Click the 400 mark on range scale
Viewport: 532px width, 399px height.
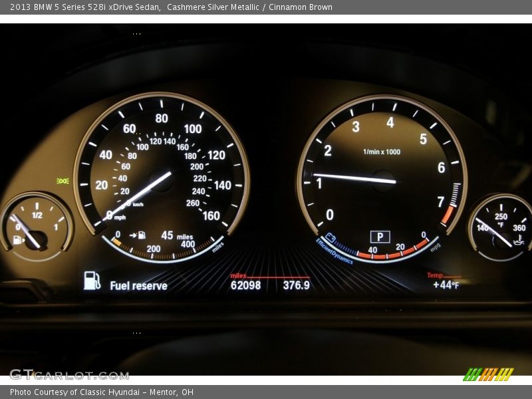click(188, 244)
